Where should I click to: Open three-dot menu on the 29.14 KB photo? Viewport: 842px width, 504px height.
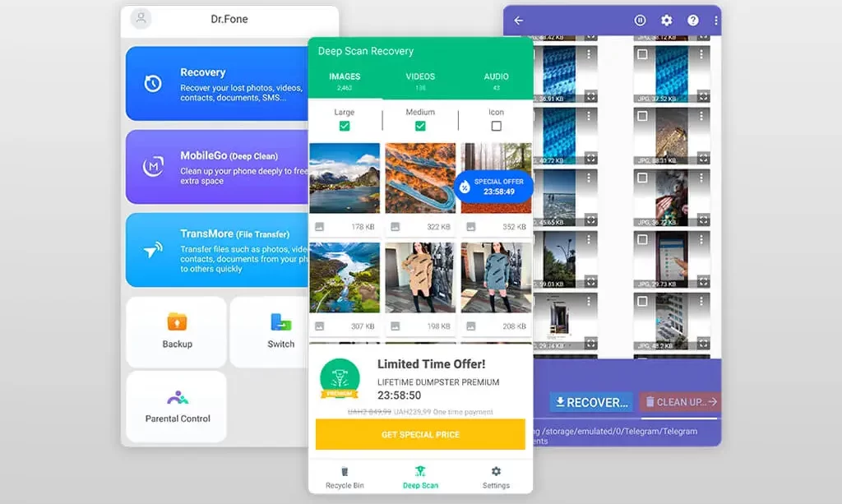click(x=589, y=301)
